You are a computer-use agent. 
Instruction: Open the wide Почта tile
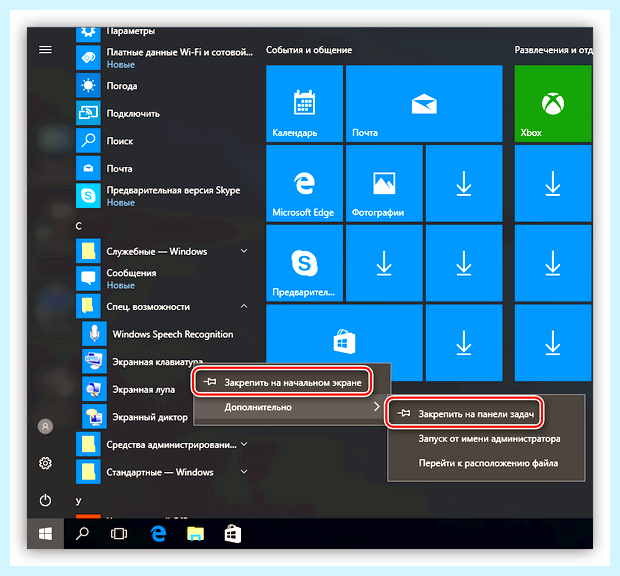tap(424, 103)
